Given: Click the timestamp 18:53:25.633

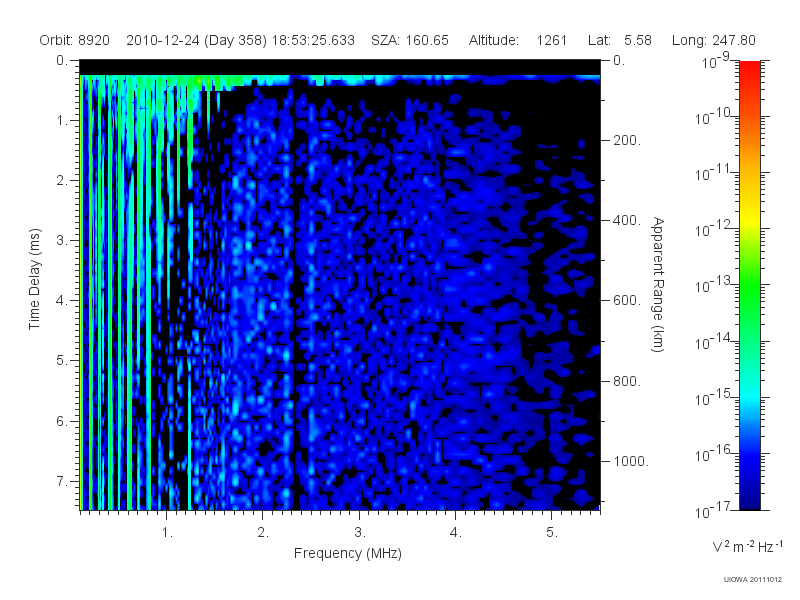Looking at the screenshot, I should click(313, 40).
